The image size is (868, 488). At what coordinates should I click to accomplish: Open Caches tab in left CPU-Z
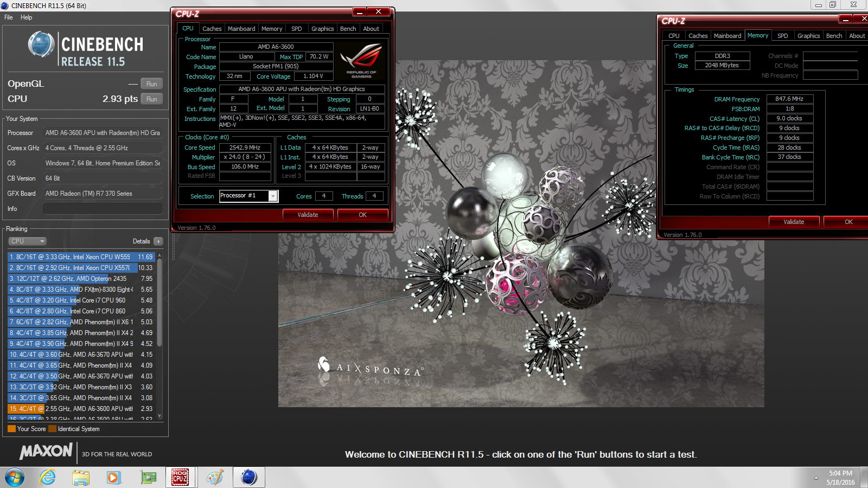(212, 29)
